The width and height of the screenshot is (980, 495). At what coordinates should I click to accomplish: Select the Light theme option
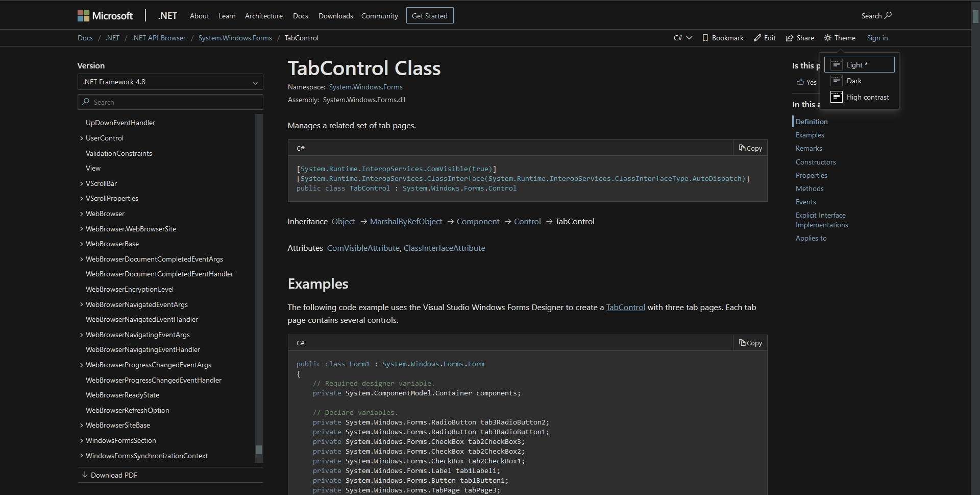coord(860,65)
